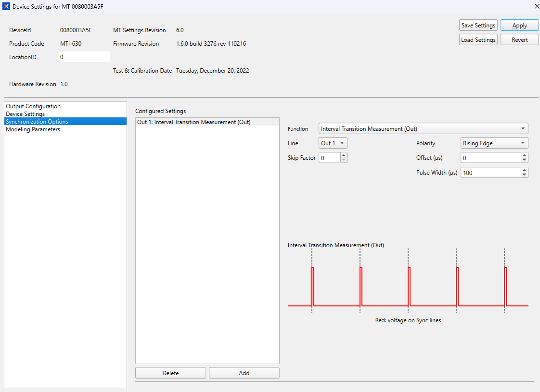Screen dimensions: 540x392
Task: Click the 'Firmware Revision' label
Action: click(x=136, y=44)
